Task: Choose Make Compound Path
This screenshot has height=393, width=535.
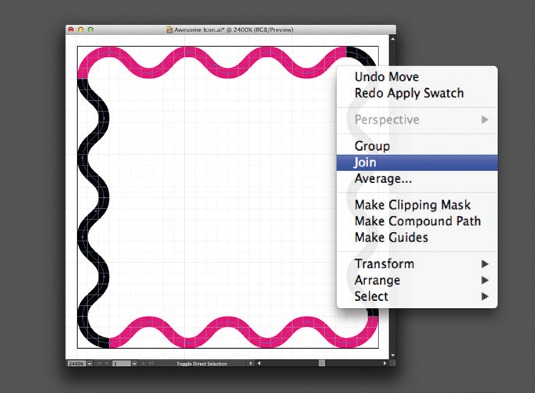Action: pos(417,221)
